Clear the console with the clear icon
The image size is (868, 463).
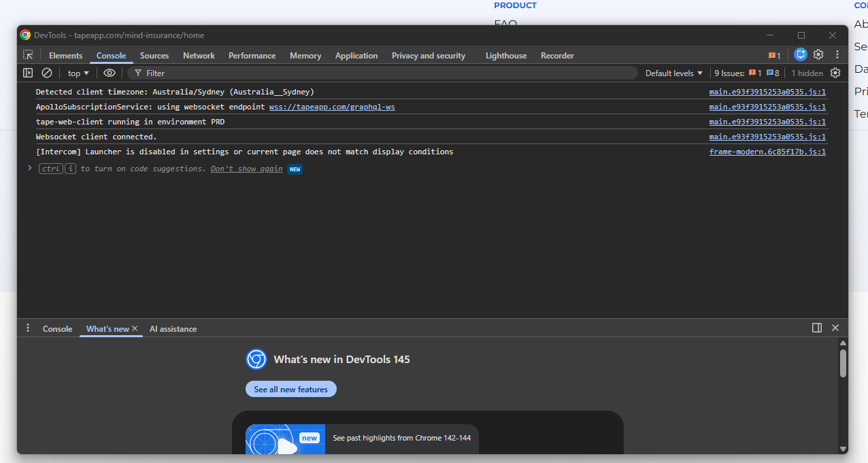tap(47, 73)
